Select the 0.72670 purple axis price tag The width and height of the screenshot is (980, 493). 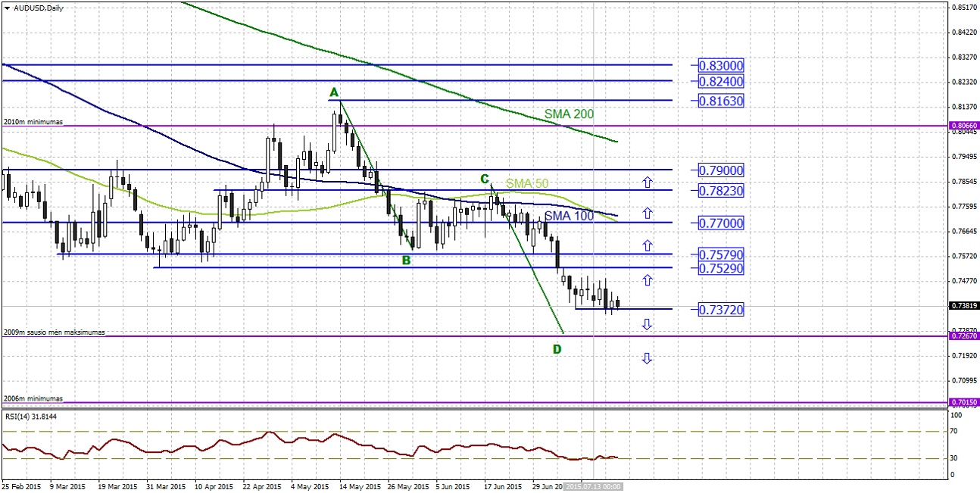[x=963, y=335]
